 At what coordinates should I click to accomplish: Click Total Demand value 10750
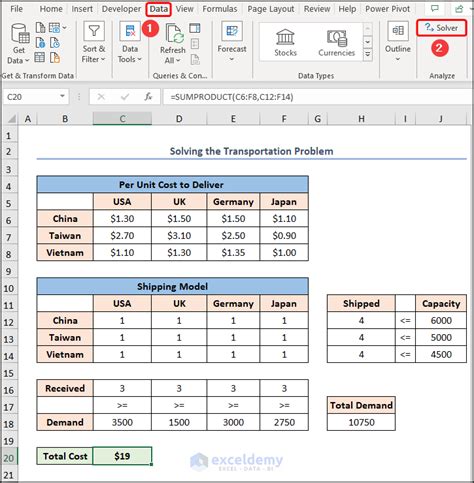tap(361, 422)
